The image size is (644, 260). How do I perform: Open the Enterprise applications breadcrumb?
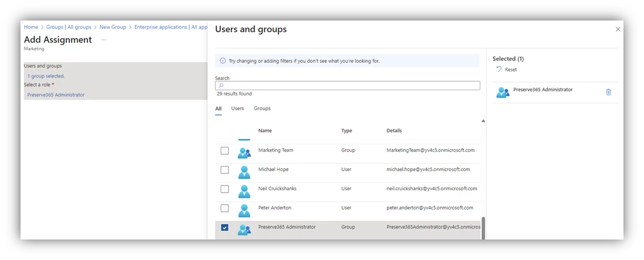coord(171,27)
